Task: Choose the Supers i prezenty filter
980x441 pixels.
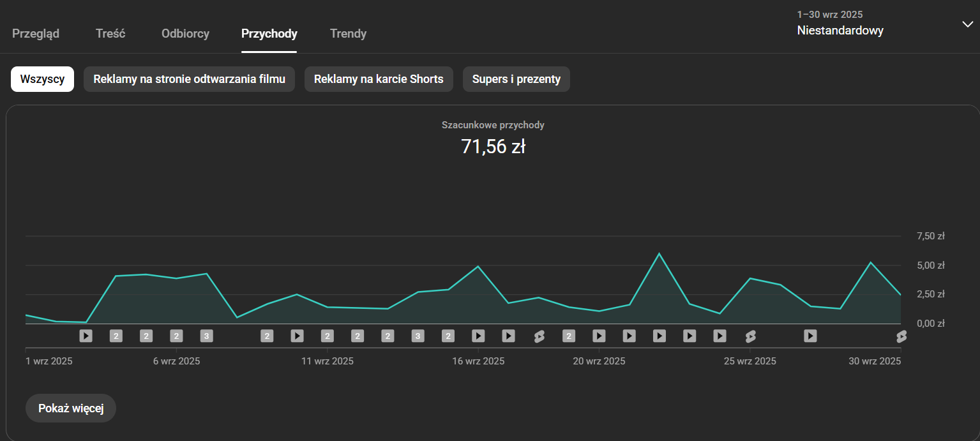Action: coord(516,79)
